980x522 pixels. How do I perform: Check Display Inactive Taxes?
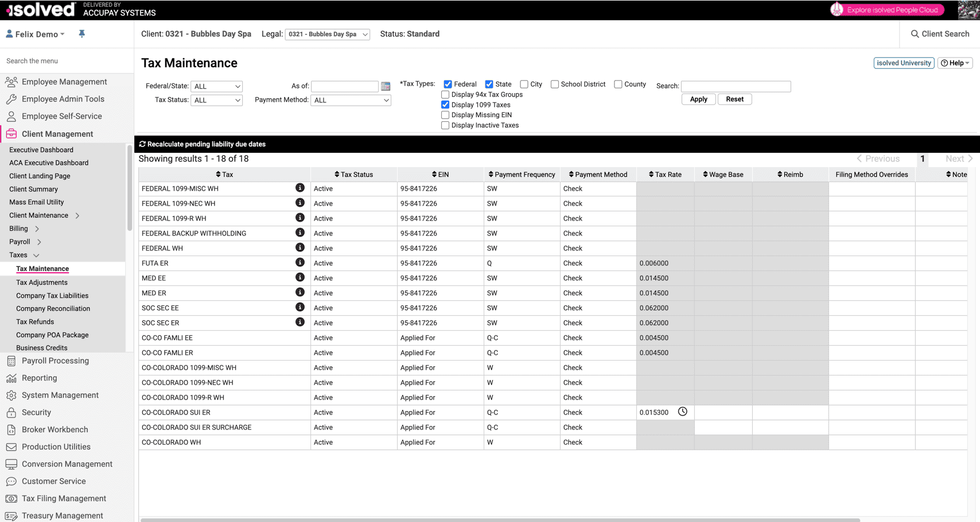click(x=445, y=125)
